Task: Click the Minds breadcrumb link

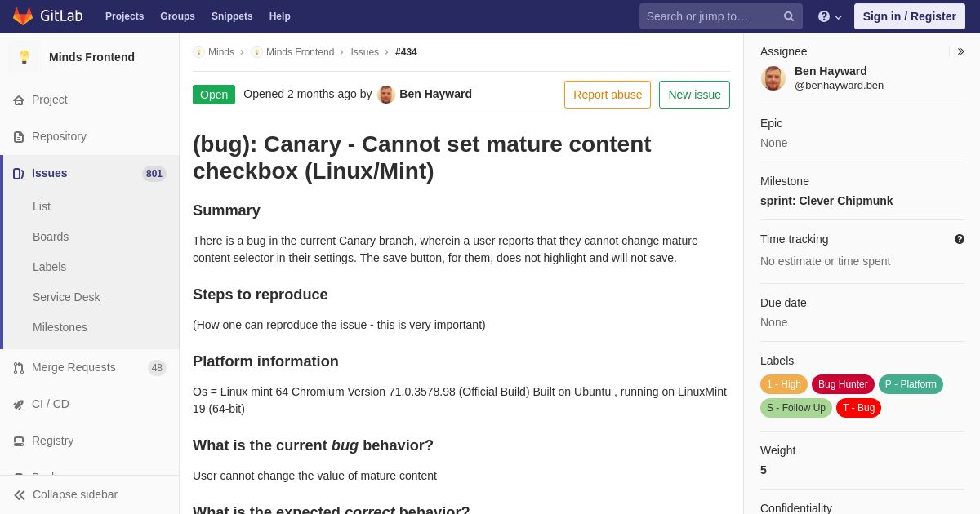Action: (x=221, y=52)
